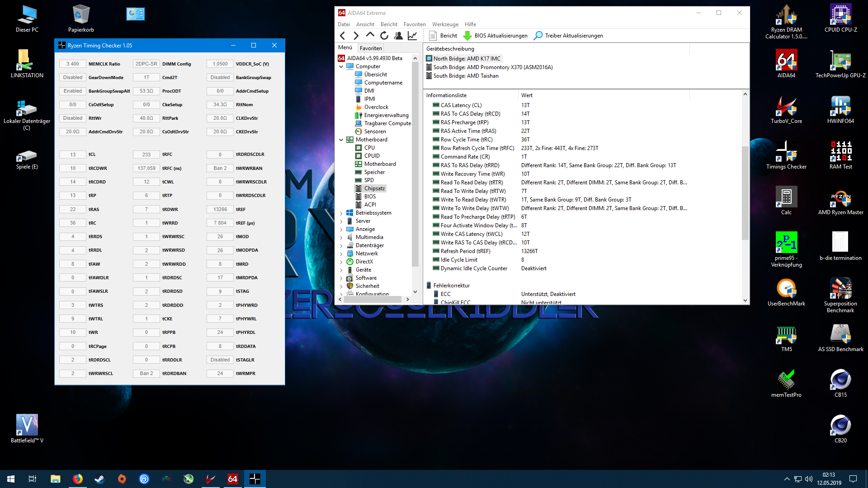
Task: Click the user favorites icon in the toolbar
Action: [398, 36]
